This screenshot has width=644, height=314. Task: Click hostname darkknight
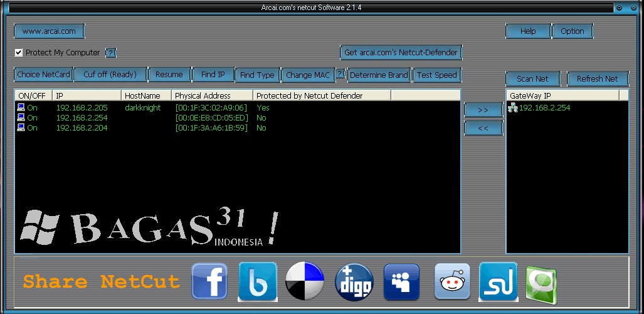click(x=143, y=107)
